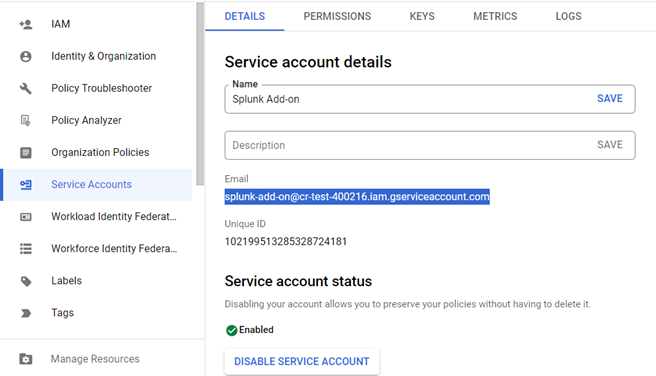The height and width of the screenshot is (376, 656).
Task: Click the Workload Identity Federation card icon
Action: click(26, 217)
